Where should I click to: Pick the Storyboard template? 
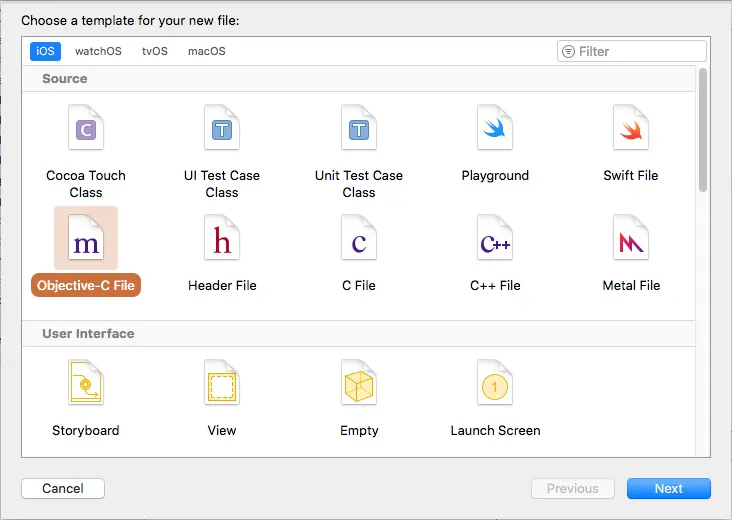[x=86, y=385]
